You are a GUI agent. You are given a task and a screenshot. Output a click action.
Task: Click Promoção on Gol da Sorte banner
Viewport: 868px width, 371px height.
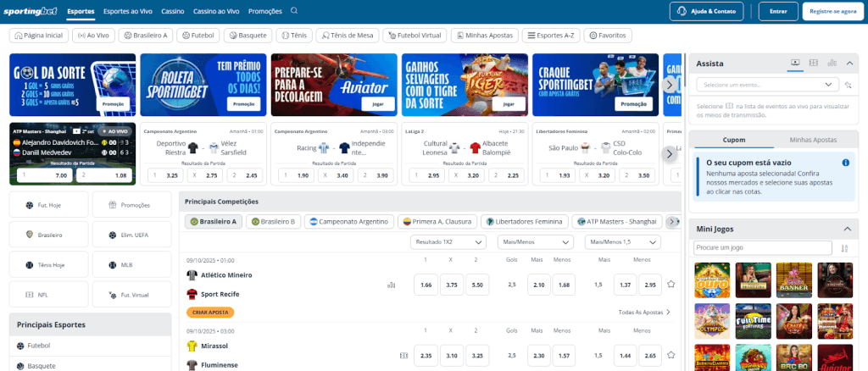tap(113, 104)
